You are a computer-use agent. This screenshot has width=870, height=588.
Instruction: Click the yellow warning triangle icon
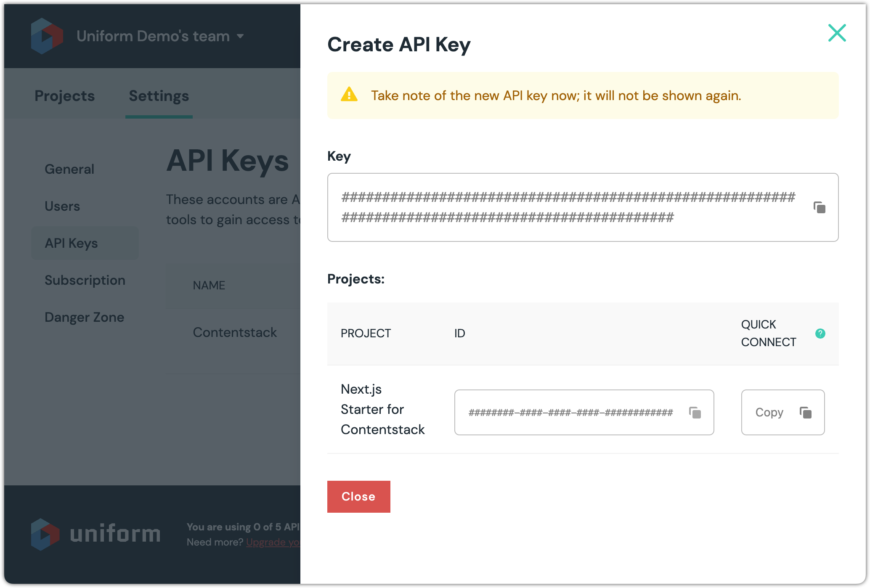[349, 95]
